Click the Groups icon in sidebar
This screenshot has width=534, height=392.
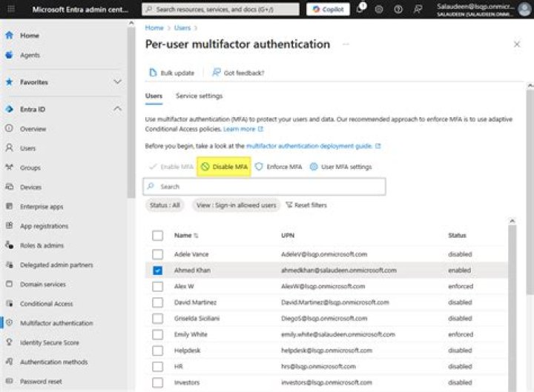(10, 167)
